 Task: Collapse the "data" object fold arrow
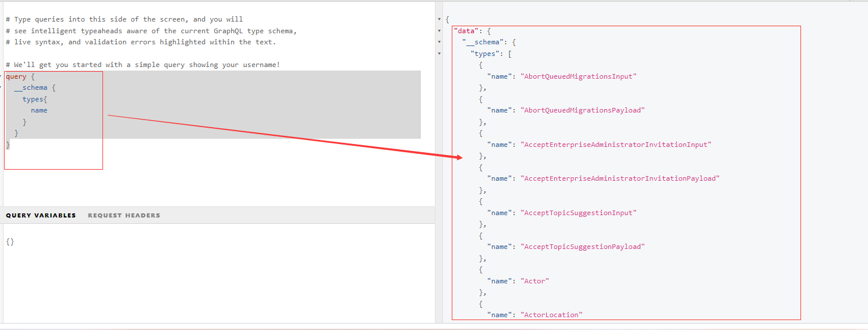tap(439, 31)
